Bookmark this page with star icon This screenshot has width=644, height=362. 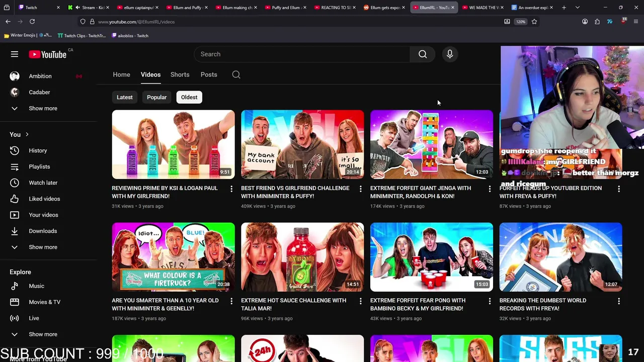pos(534,22)
